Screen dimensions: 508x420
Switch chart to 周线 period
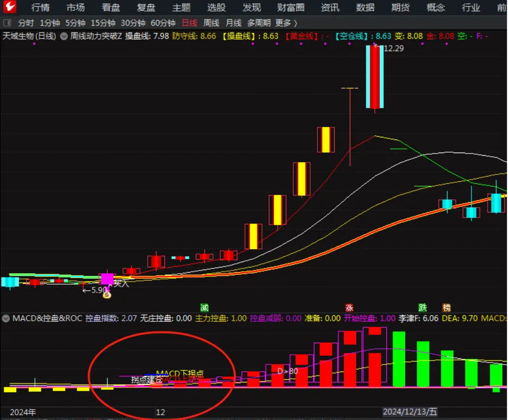211,23
